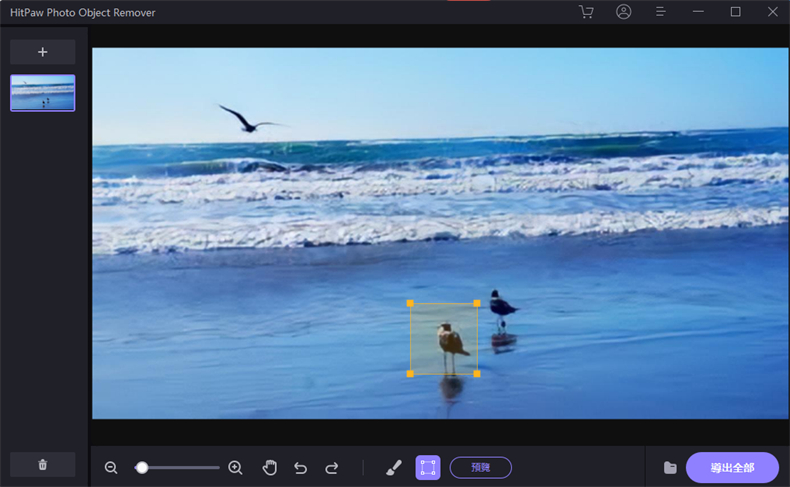Click the selection box's top-left handle
The height and width of the screenshot is (487, 790).
[410, 303]
